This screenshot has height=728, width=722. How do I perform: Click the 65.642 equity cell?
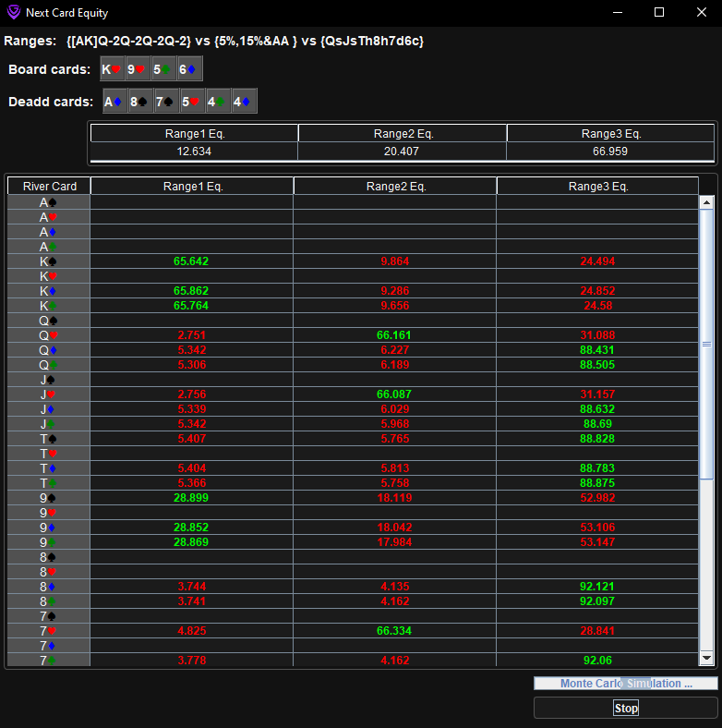coord(191,261)
